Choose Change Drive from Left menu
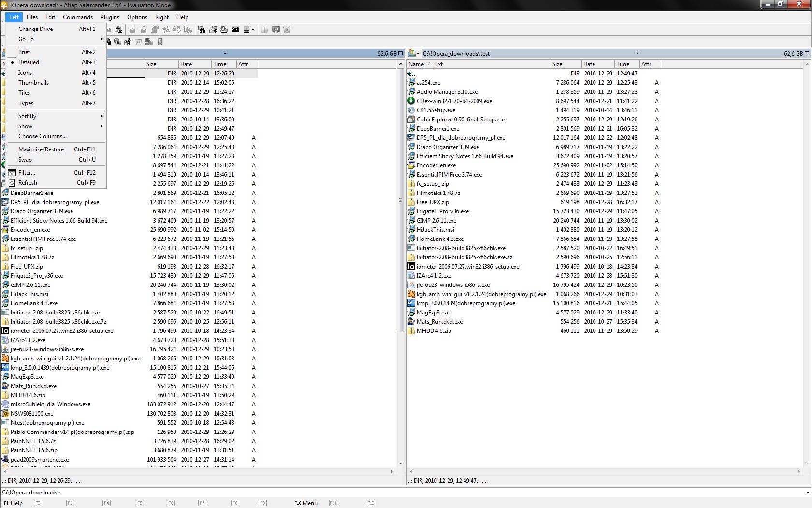Viewport: 812px width, 508px height. tap(57, 29)
